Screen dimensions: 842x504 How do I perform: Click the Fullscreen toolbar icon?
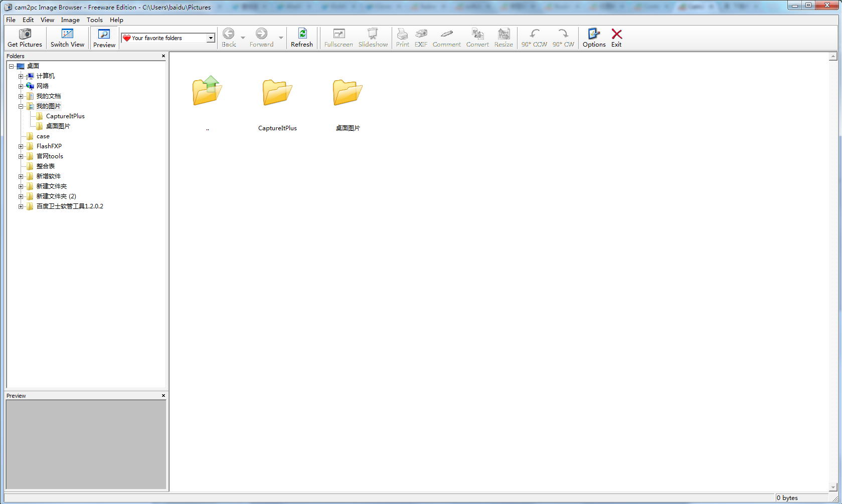point(339,34)
